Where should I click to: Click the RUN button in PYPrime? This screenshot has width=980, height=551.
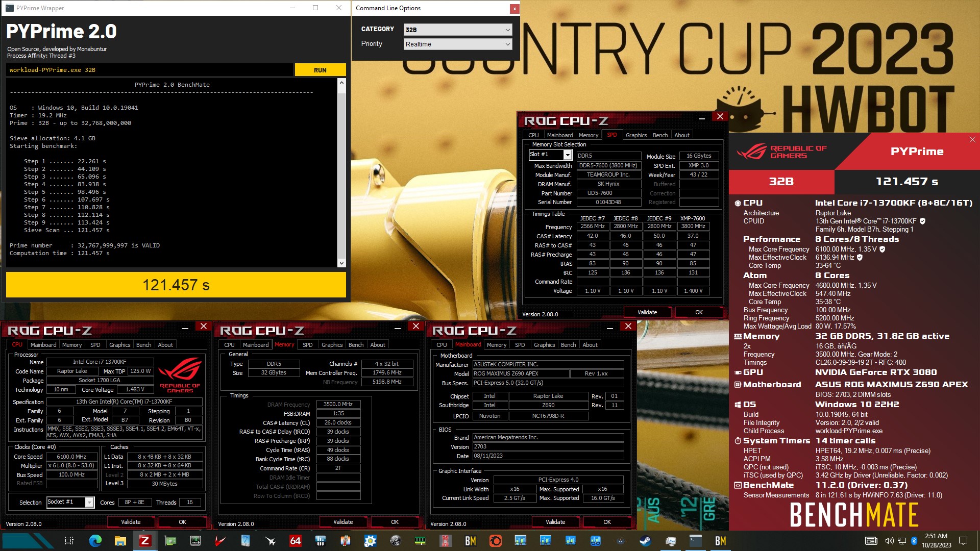(x=320, y=70)
